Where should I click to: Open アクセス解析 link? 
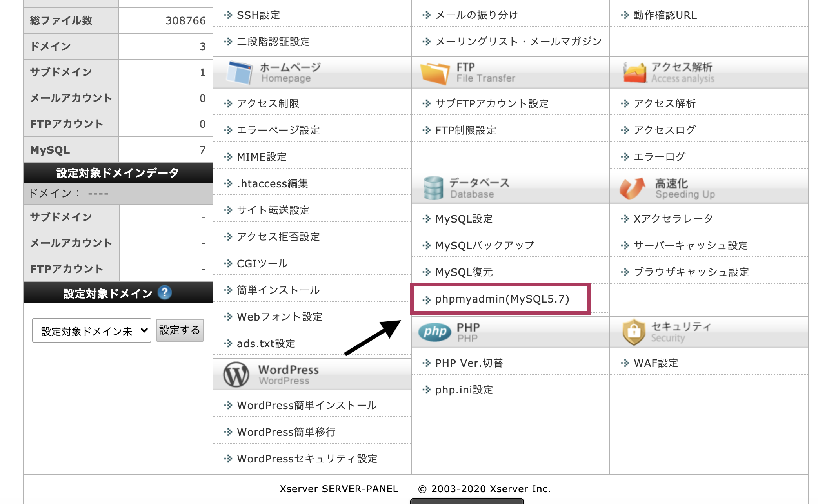point(665,103)
